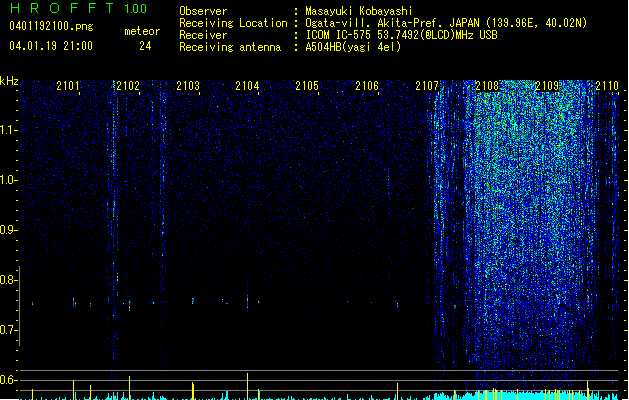
Task: Click the time marker 2108
Action: click(487, 86)
